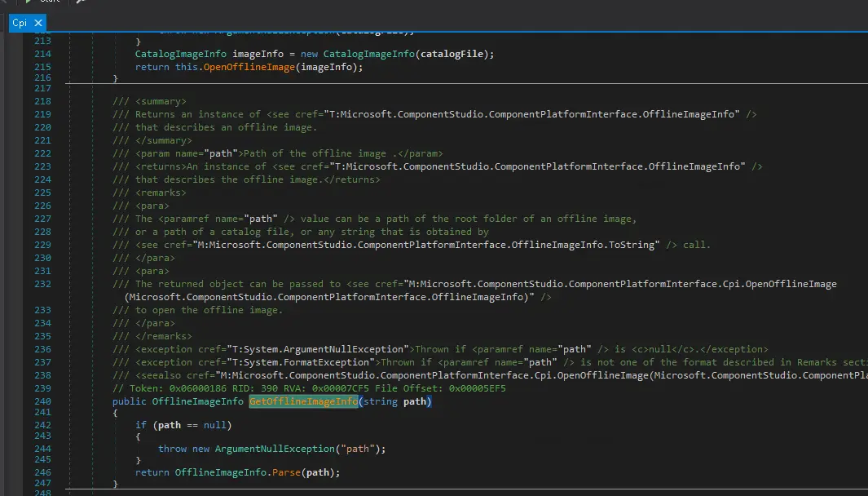Click the imageInfo variable declaration on line 214
Viewport: 868px width, 496px height.
pyautogui.click(x=258, y=54)
